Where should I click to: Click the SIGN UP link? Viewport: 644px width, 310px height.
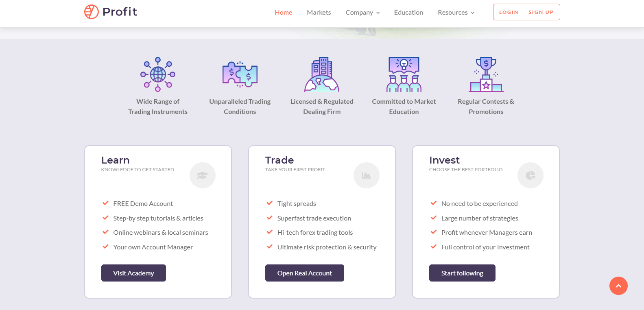pyautogui.click(x=541, y=12)
